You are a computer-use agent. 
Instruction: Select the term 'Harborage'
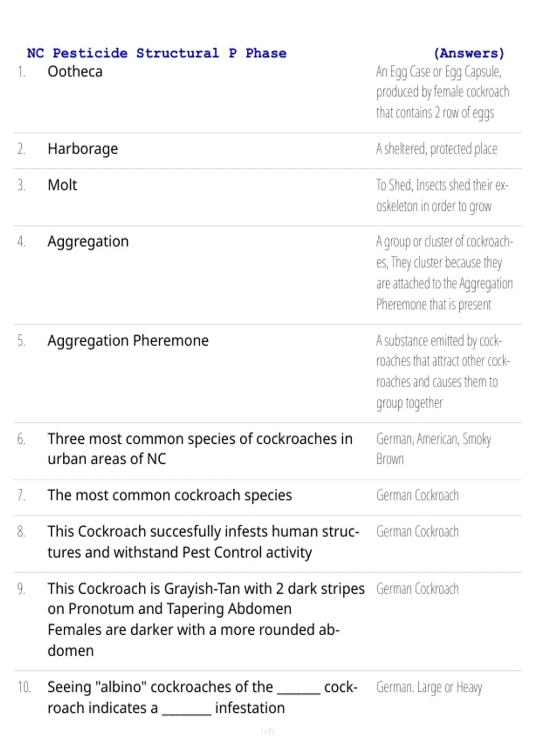83,149
